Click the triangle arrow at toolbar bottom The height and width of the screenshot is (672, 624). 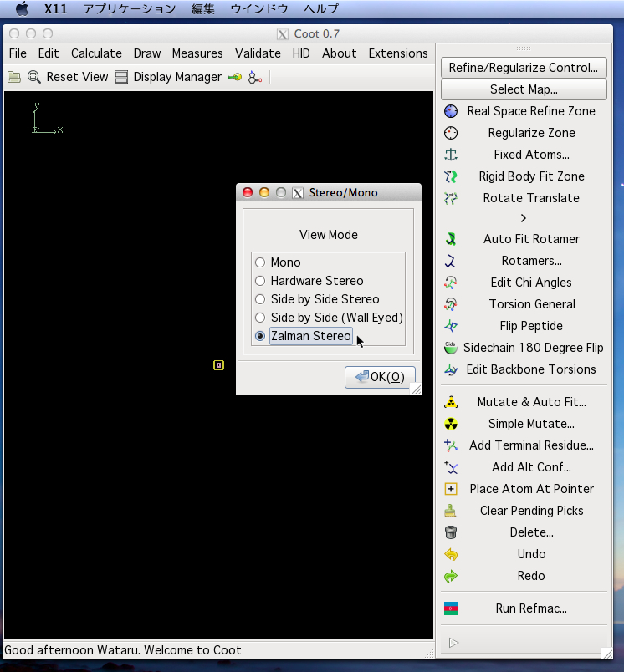click(453, 643)
